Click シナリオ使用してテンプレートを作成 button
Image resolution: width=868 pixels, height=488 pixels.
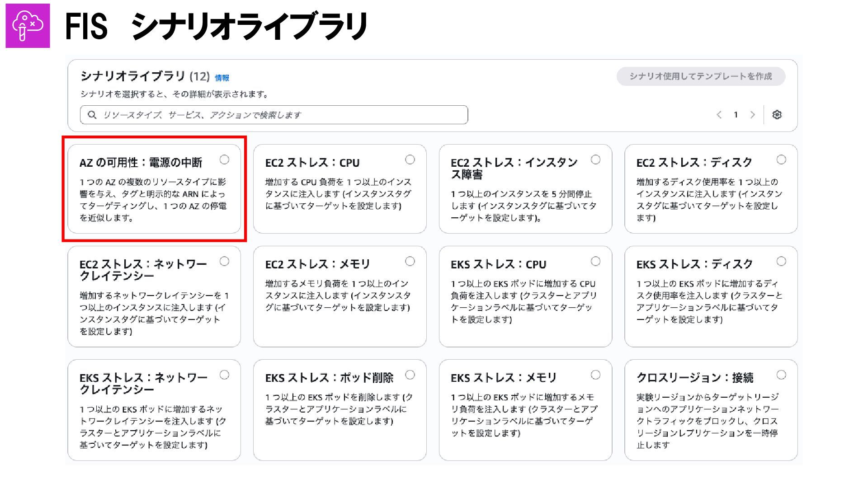point(701,76)
